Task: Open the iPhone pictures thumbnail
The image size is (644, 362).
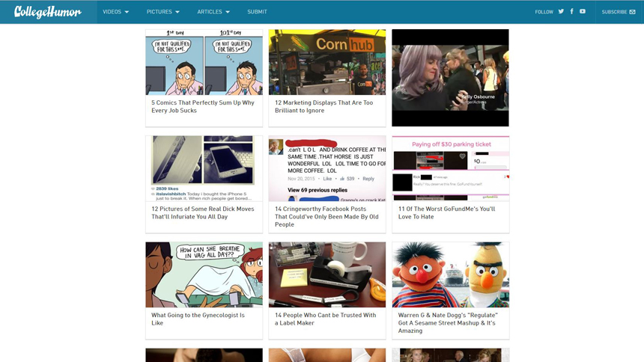Action: (204, 168)
